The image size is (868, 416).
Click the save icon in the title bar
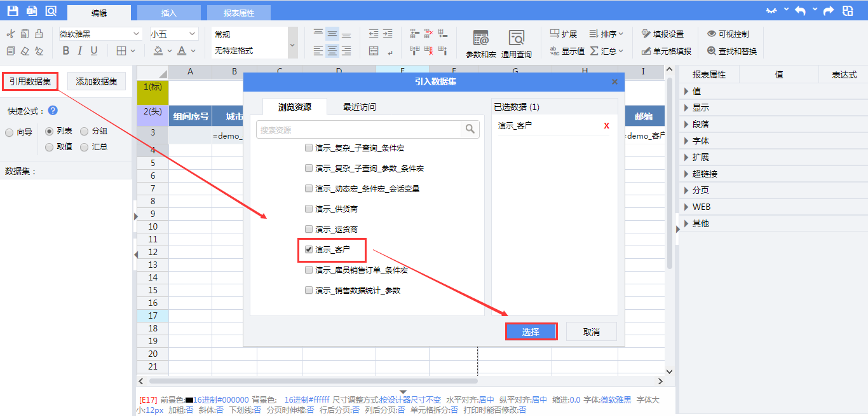point(13,11)
